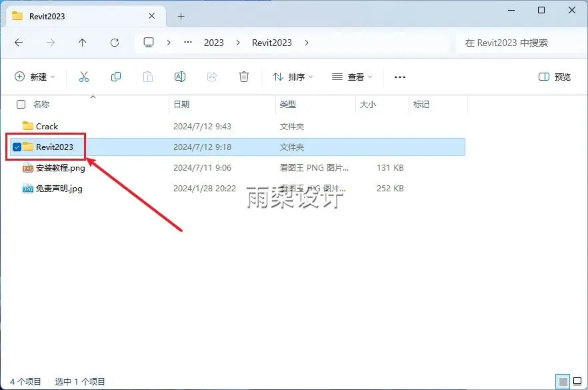
Task: Expand the chevron after 2023 breadcrumb
Action: pyautogui.click(x=238, y=43)
